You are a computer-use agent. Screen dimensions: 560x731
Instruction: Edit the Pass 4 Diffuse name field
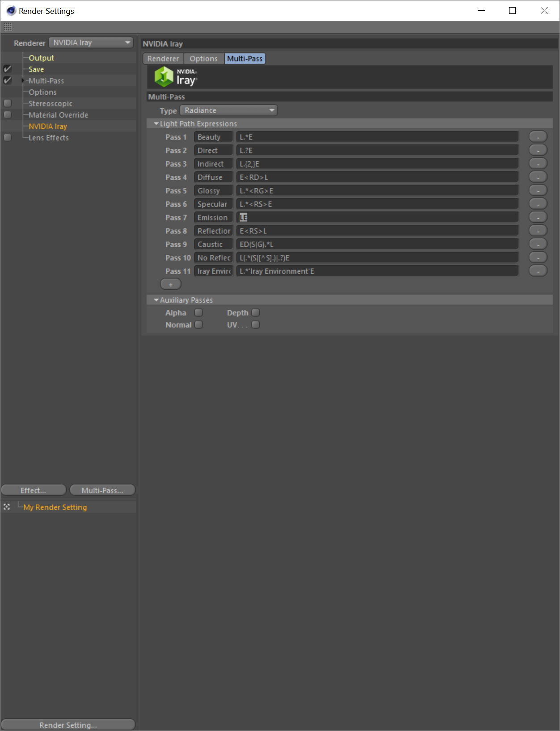click(214, 177)
